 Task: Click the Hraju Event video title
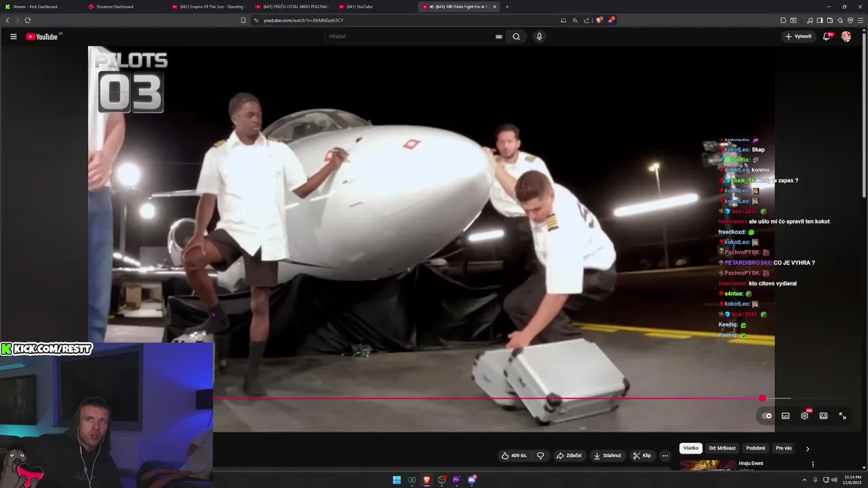click(x=751, y=464)
